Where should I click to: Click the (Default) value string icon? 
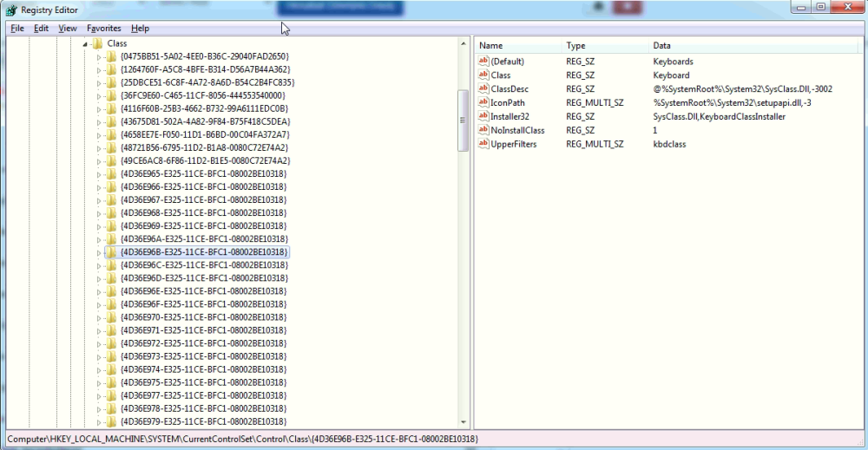tap(483, 61)
